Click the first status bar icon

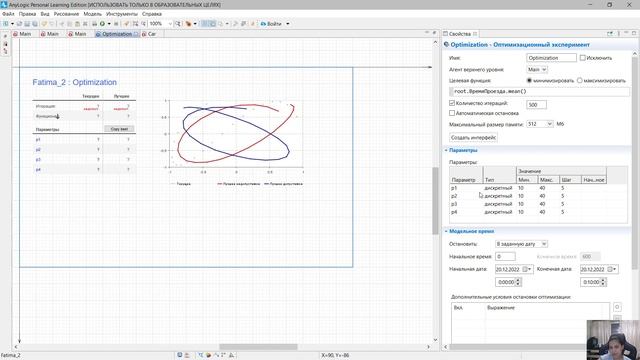click(x=180, y=355)
